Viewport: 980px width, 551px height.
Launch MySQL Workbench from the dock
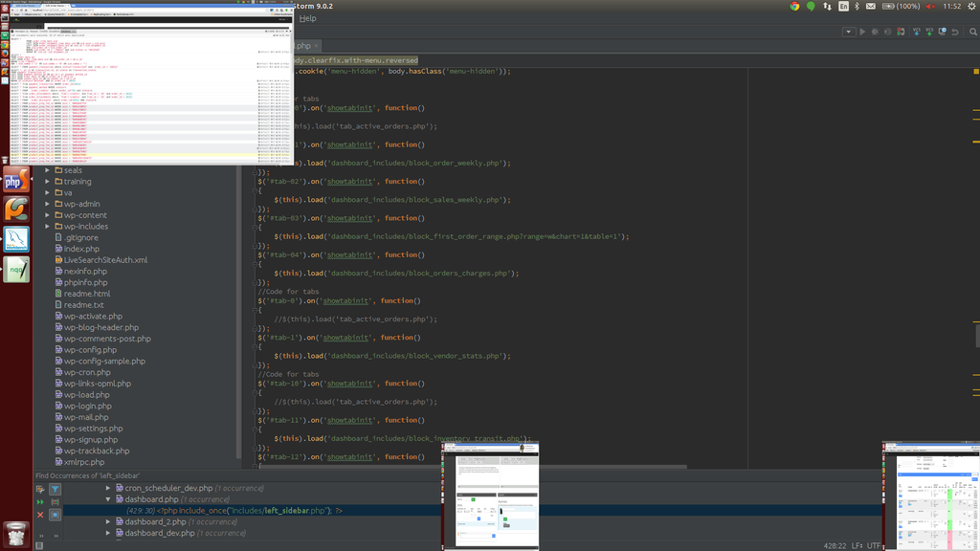pyautogui.click(x=16, y=239)
